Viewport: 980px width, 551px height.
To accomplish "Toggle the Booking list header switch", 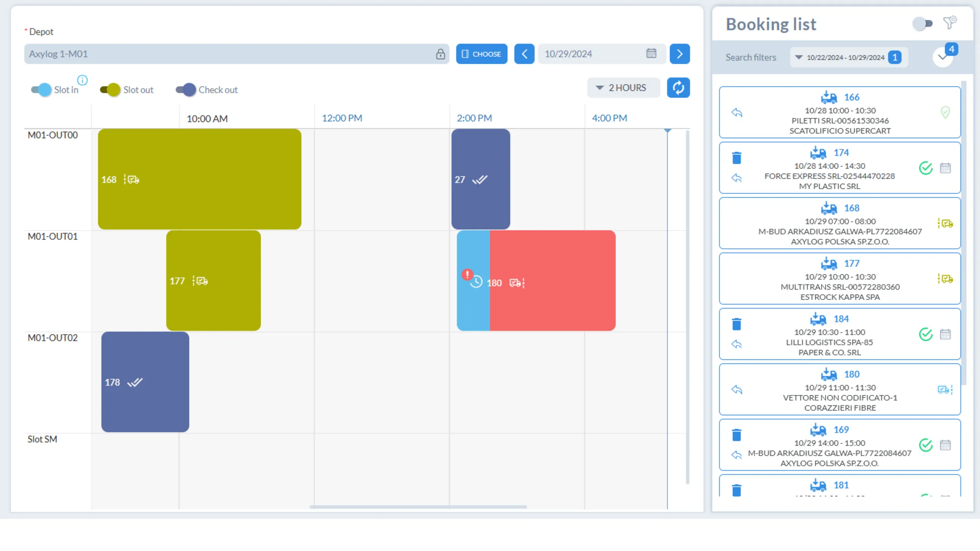I will [x=923, y=24].
